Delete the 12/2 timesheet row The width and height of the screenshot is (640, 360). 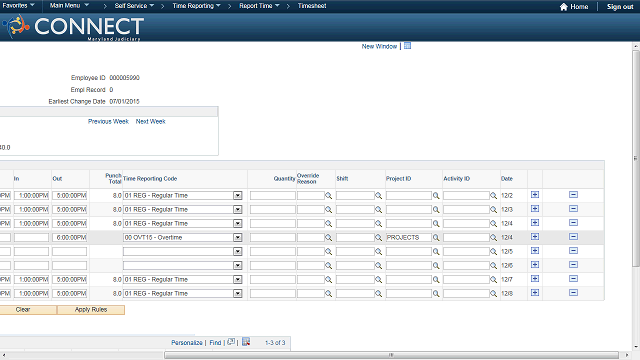point(573,195)
